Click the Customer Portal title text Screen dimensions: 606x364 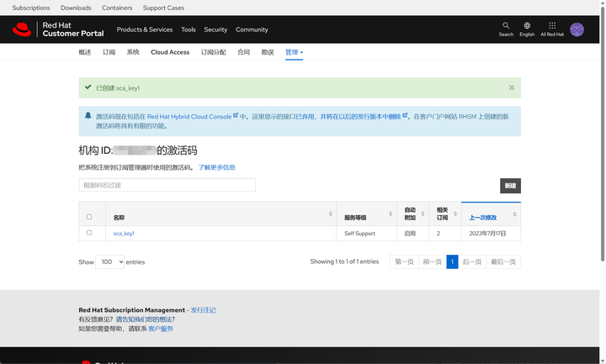[73, 34]
